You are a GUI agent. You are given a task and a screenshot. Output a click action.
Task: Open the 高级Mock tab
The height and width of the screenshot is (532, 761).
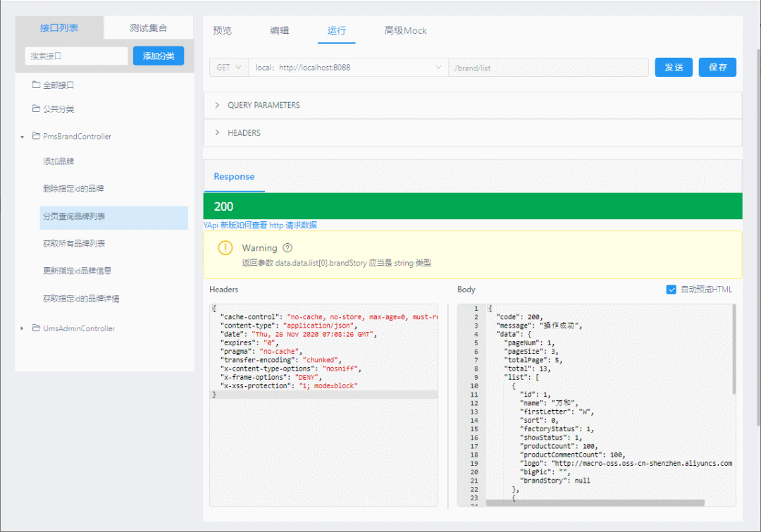(405, 30)
